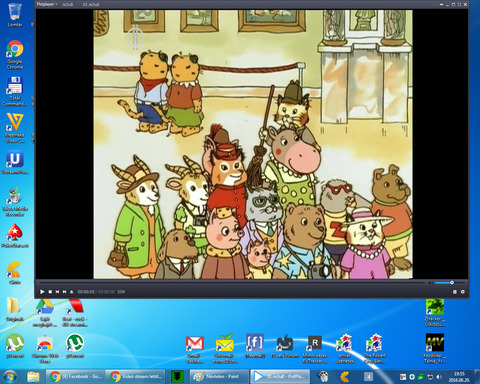Switch to the Facebook Chrome taskbar window

point(75,377)
